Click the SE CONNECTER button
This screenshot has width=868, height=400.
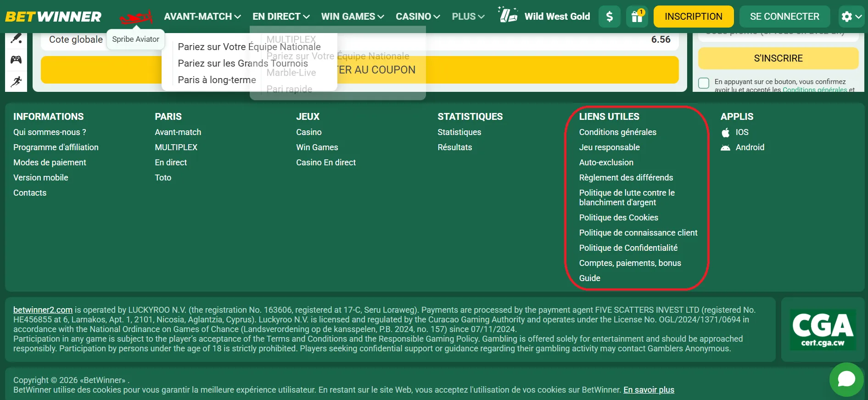tap(784, 17)
